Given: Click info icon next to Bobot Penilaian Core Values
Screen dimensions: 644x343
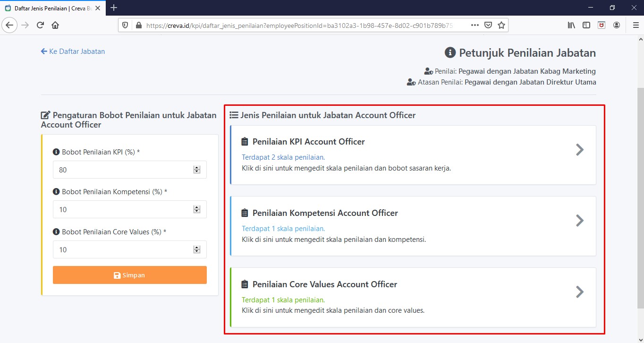Looking at the screenshot, I should click(x=56, y=232).
